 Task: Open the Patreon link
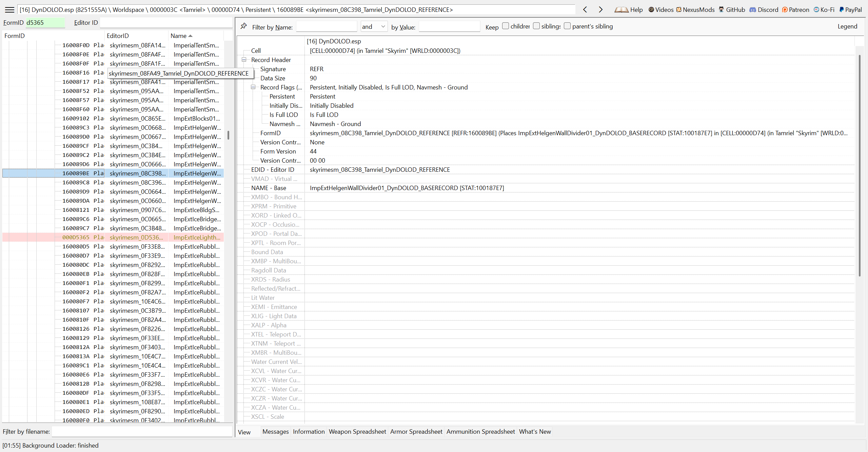795,9
